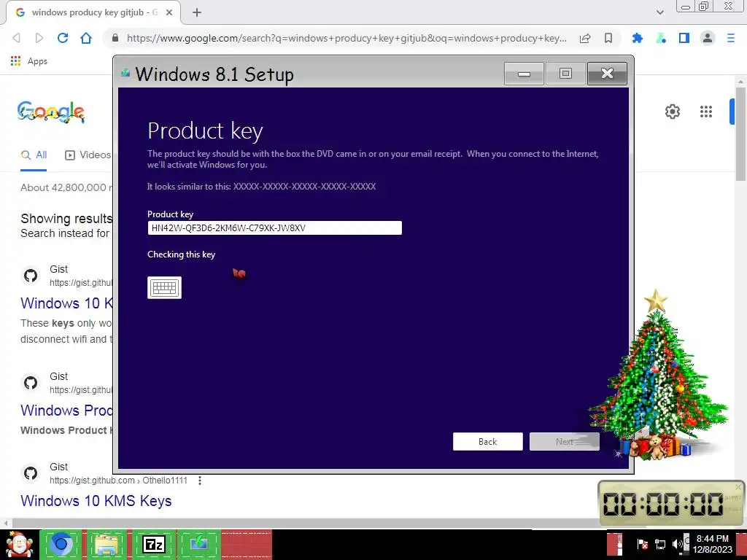Close the Google search tab
This screenshot has height=560, width=747.
click(169, 12)
